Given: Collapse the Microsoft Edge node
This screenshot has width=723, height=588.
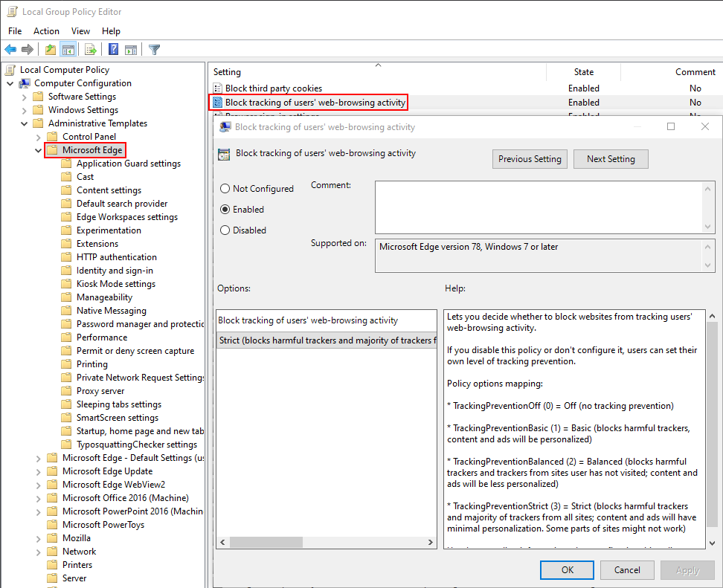Looking at the screenshot, I should tap(38, 150).
